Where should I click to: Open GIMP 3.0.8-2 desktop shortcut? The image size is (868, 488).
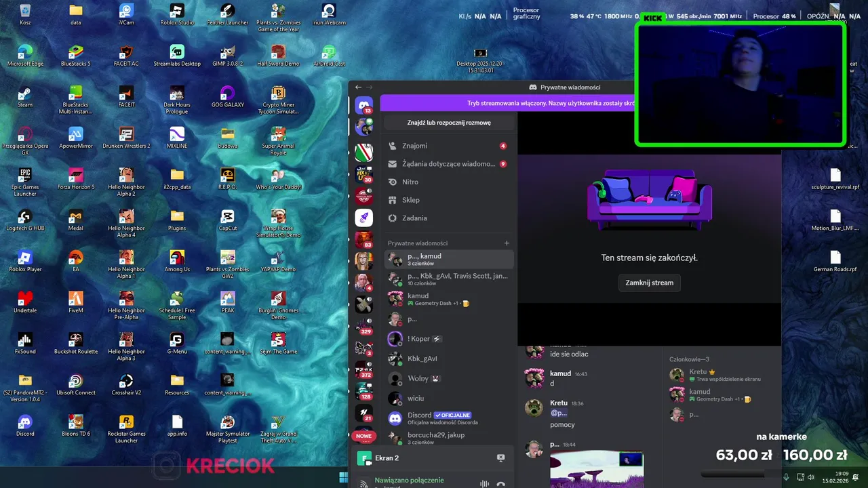point(227,56)
